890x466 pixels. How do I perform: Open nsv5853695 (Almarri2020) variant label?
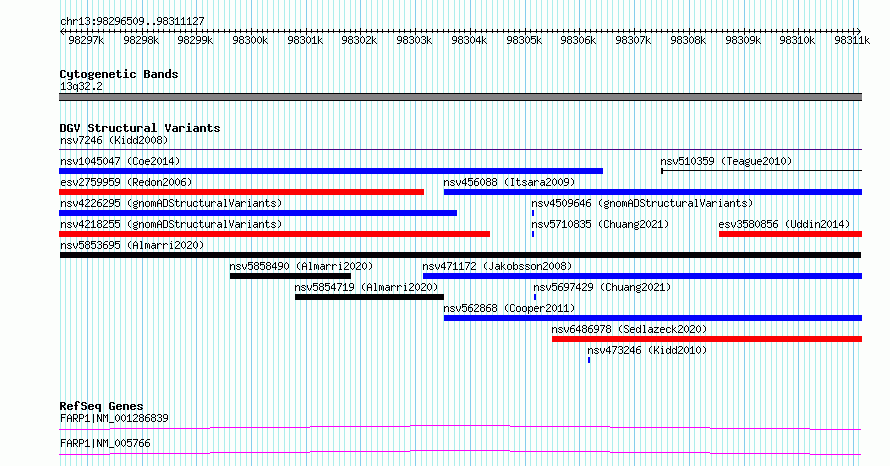[x=132, y=245]
